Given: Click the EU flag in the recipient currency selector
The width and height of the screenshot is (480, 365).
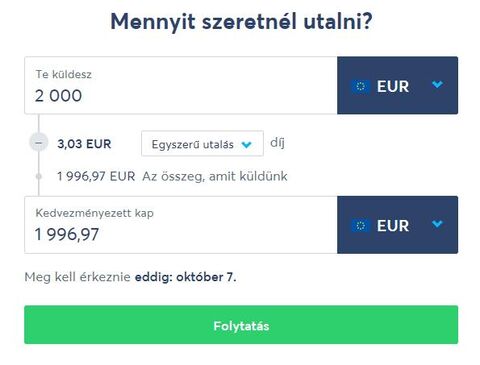Looking at the screenshot, I should 360,226.
